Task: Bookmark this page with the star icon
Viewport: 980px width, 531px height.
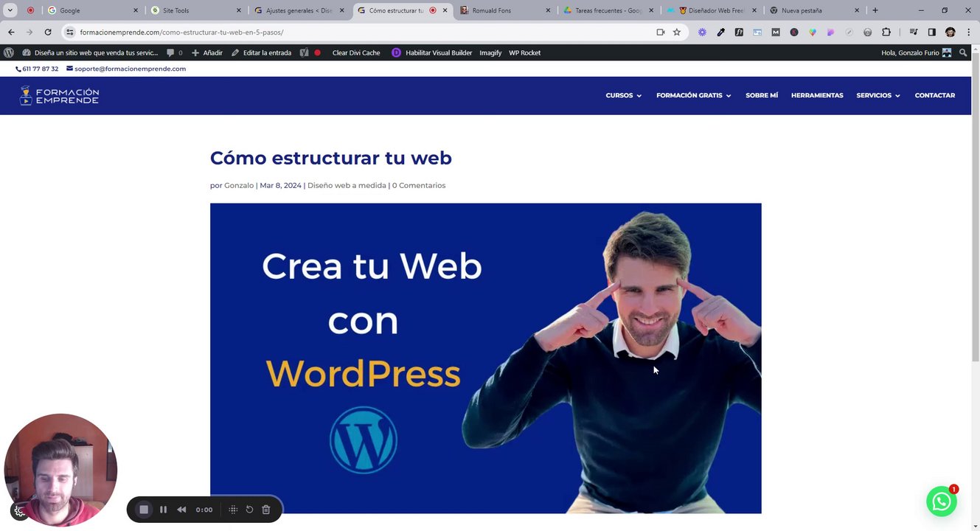Action: click(676, 32)
